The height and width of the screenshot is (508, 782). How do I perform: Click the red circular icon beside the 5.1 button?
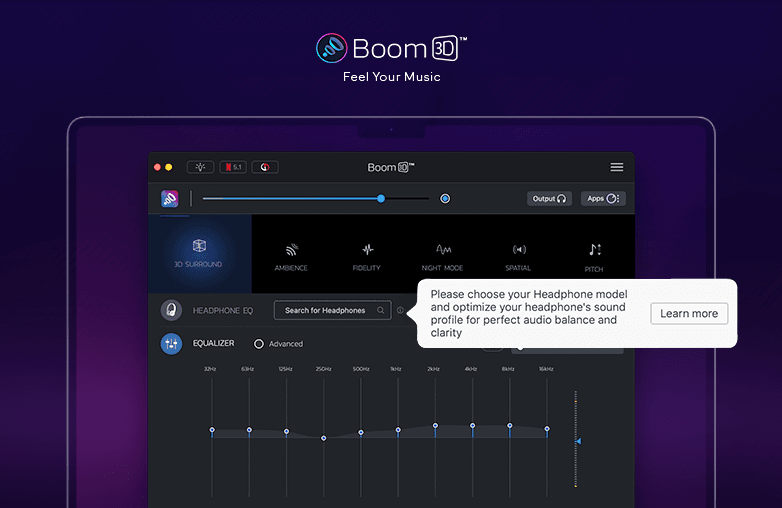[265, 167]
